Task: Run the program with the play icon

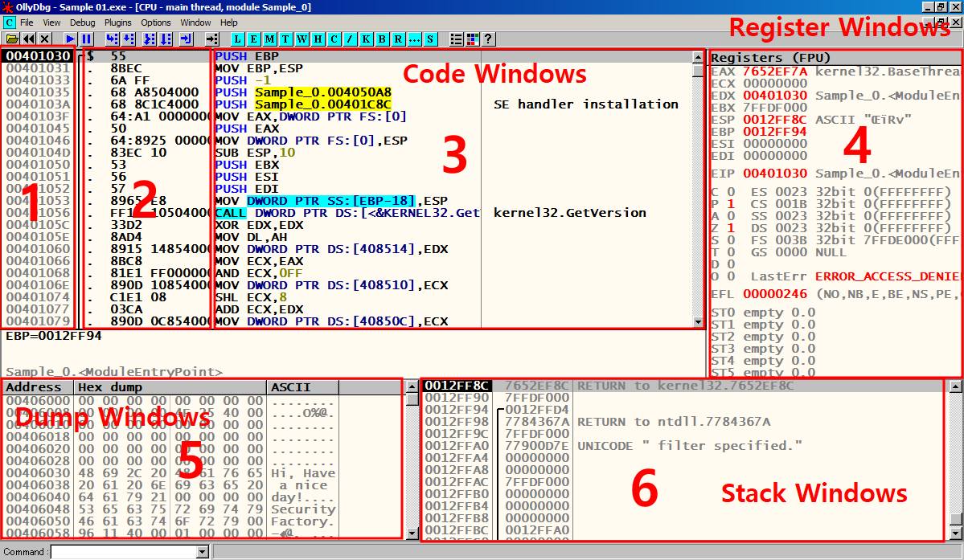Action: (70, 39)
